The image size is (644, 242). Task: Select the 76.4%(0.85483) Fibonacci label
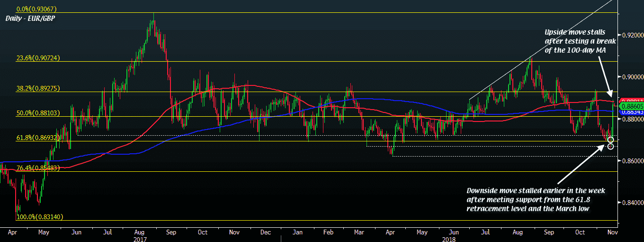pyautogui.click(x=39, y=168)
